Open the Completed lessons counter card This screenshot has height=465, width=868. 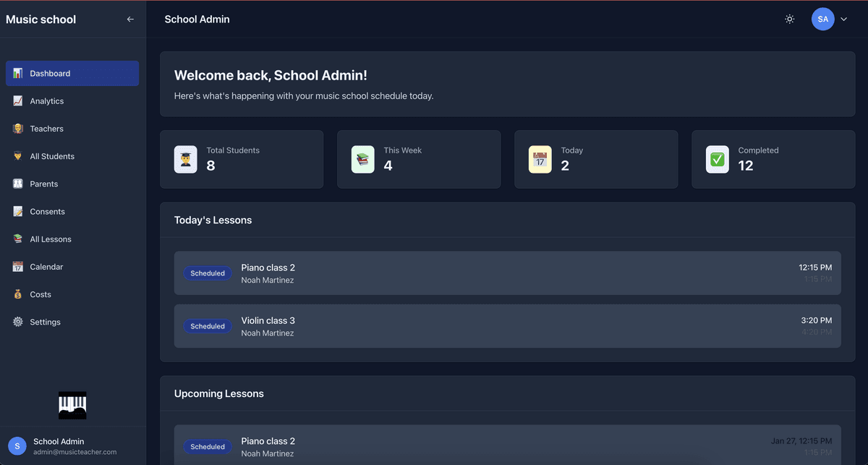(773, 159)
